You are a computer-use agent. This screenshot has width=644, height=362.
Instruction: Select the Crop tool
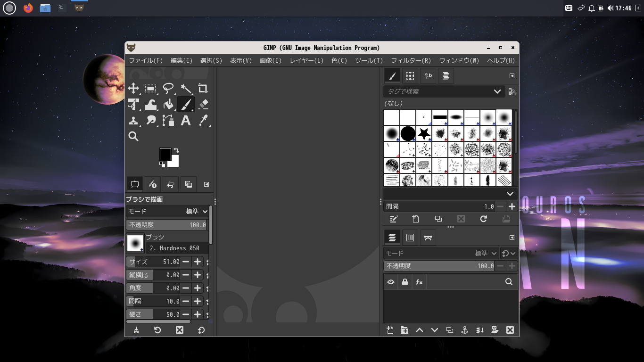click(x=203, y=89)
